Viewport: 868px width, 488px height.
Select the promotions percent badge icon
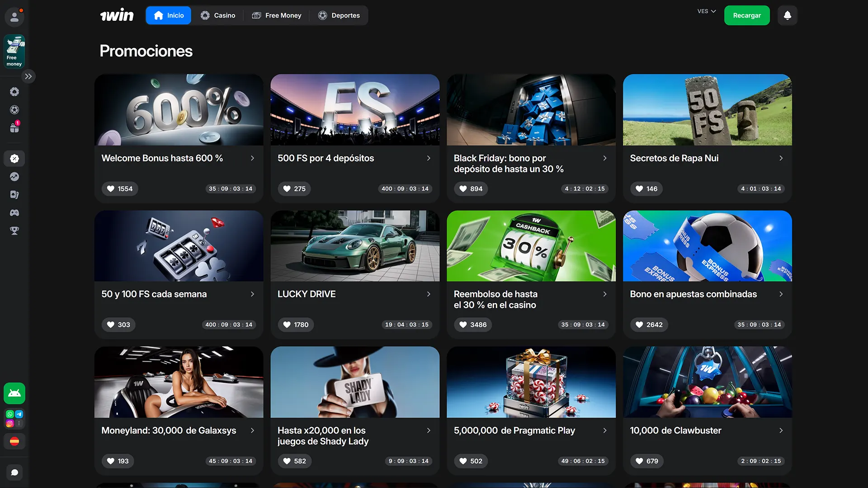tap(14, 159)
